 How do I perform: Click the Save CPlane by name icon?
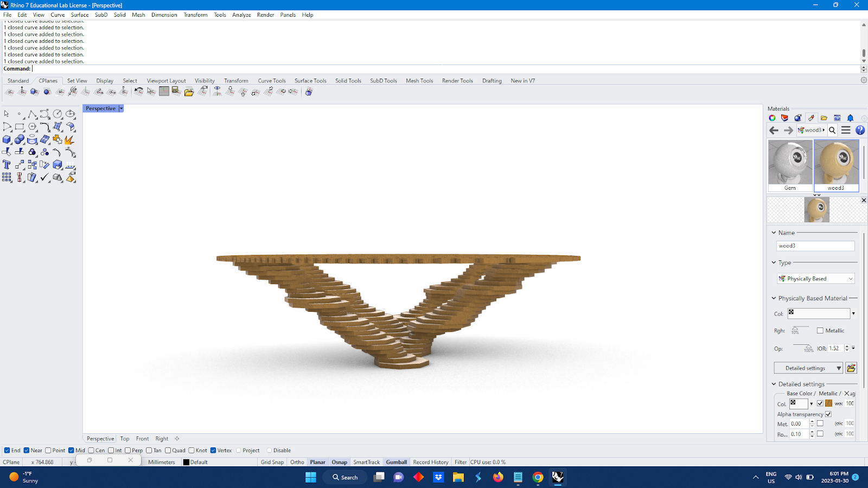tap(176, 92)
